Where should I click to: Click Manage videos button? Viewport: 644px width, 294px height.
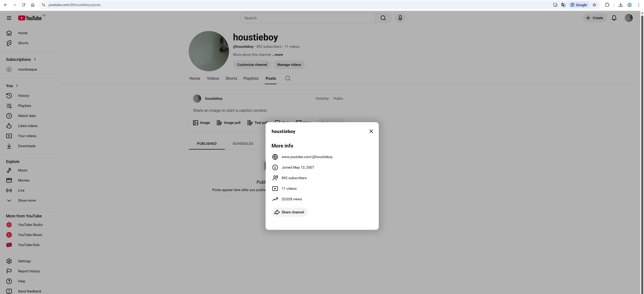pos(289,65)
